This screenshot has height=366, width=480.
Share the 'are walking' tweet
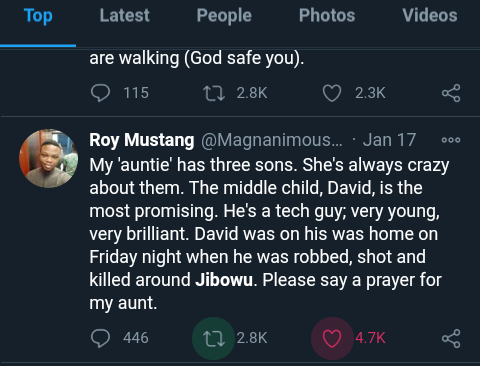tap(451, 93)
